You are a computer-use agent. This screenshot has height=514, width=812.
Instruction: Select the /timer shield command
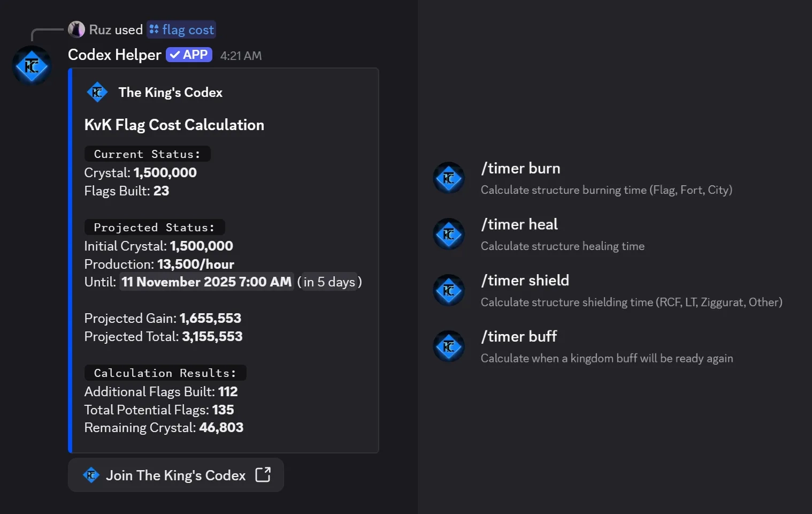[525, 280]
